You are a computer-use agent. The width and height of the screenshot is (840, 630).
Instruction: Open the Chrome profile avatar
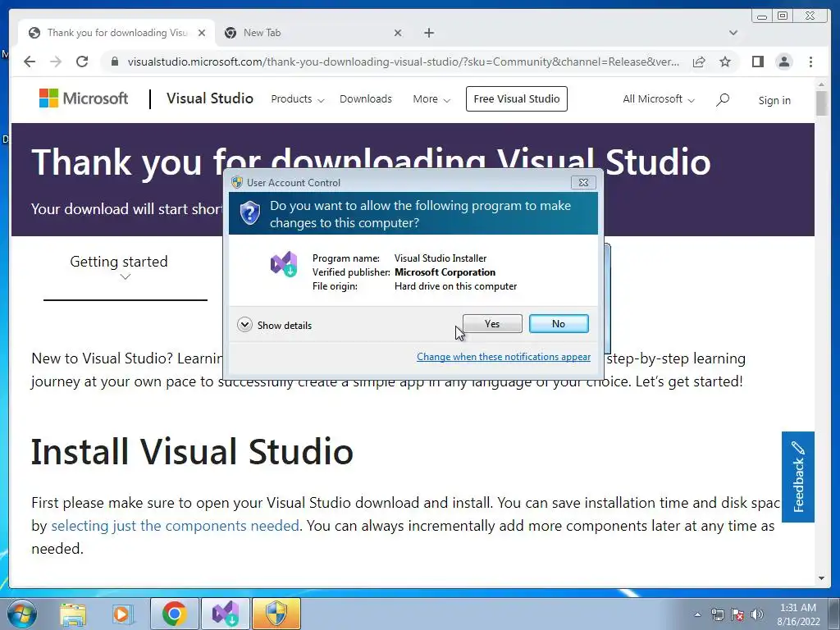pyautogui.click(x=783, y=62)
